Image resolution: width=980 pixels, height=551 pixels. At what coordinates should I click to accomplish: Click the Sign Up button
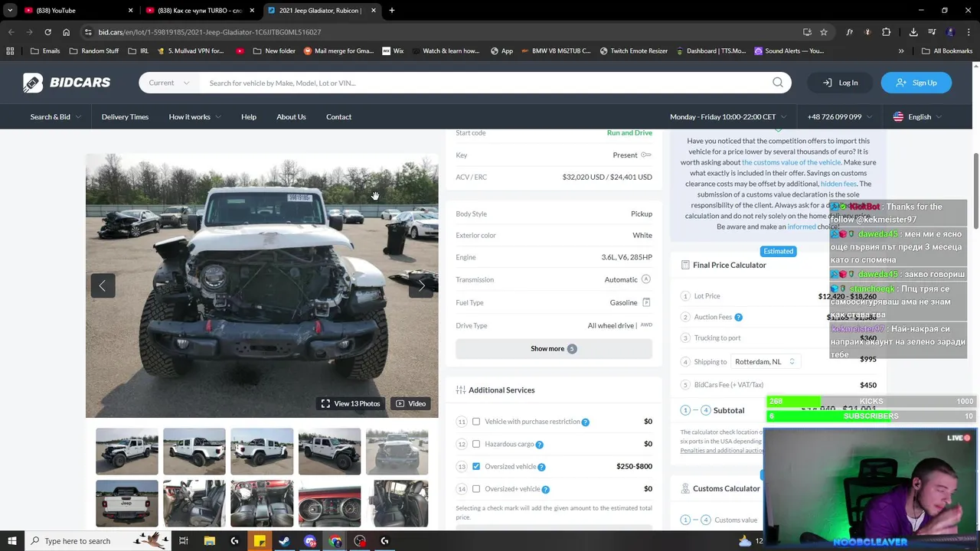pyautogui.click(x=916, y=83)
